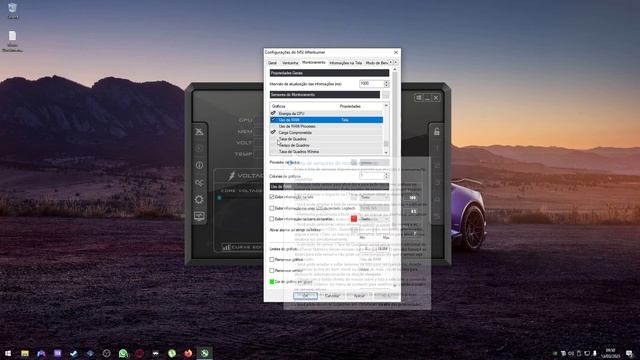The height and width of the screenshot is (360, 640).
Task: Toggle the Carga Comprometida checkmark
Action: click(x=273, y=132)
